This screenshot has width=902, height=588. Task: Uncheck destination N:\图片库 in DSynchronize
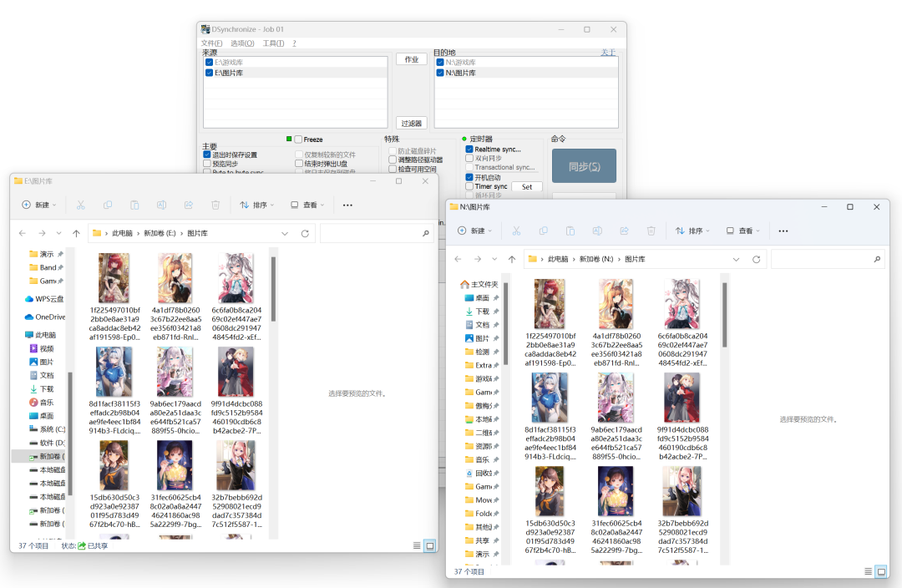pos(440,73)
